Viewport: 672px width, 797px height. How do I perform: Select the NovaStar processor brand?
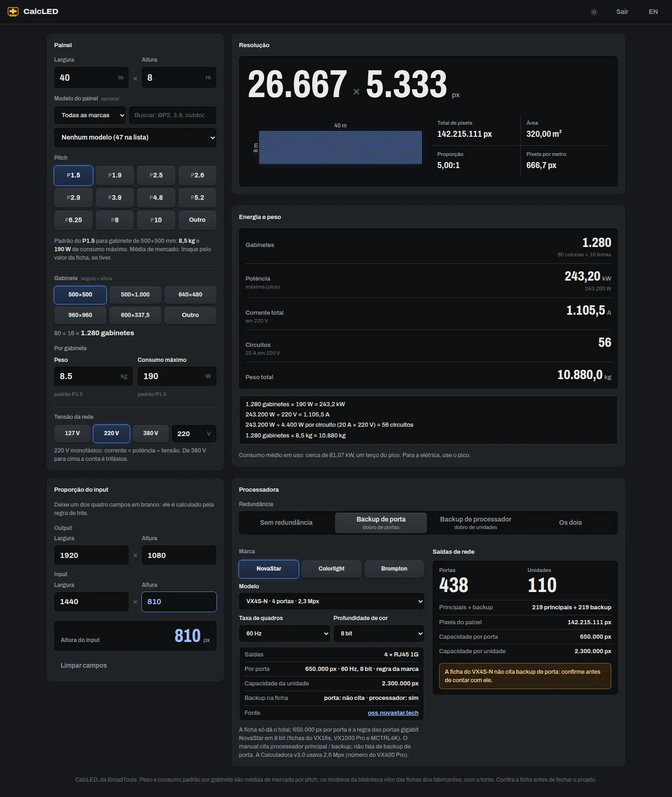click(269, 569)
